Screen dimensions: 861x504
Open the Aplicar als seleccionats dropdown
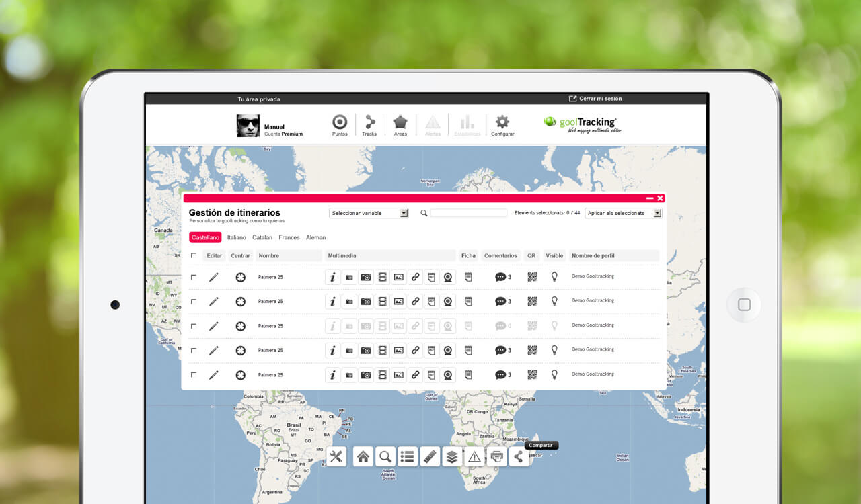tap(623, 213)
